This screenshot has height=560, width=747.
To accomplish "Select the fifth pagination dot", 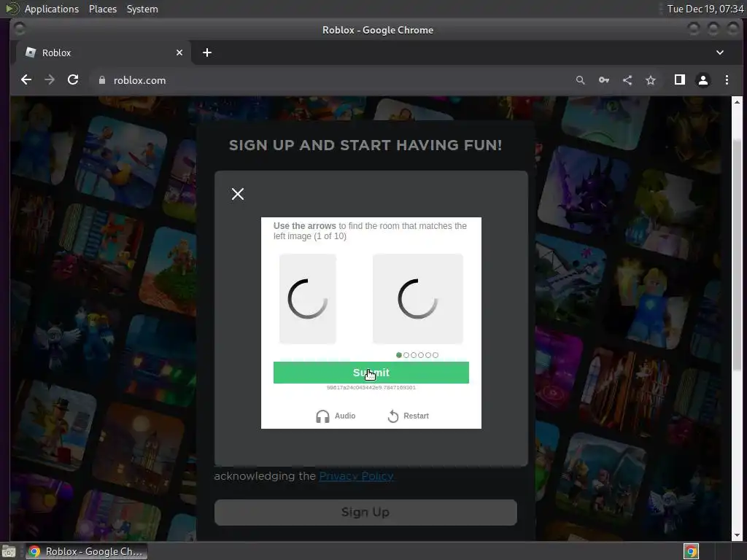I will click(x=427, y=355).
